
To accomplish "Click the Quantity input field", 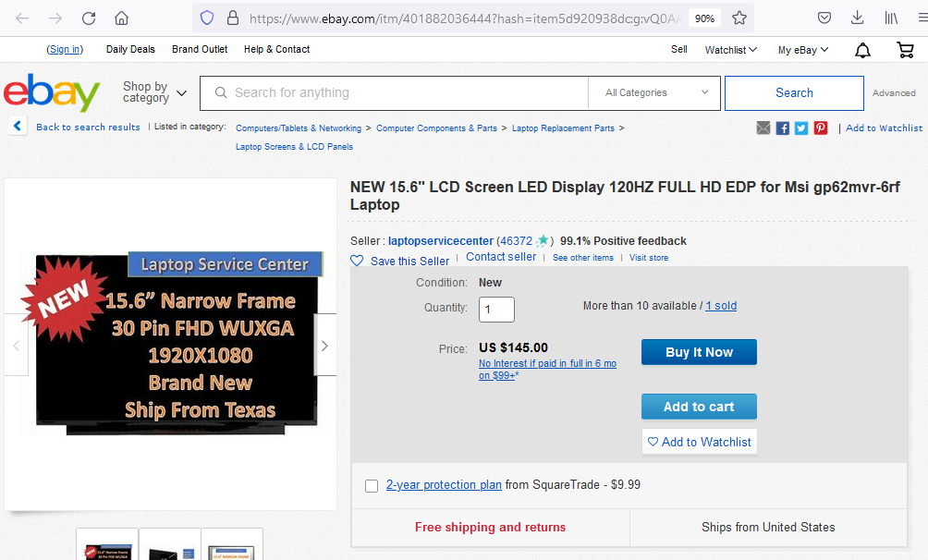I will pos(496,309).
